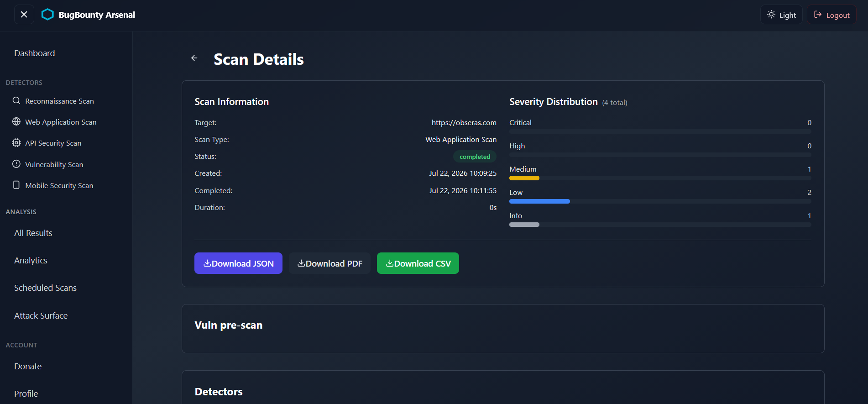Screen dimensions: 868x404
Task: Switch to Light theme
Action: click(x=781, y=15)
